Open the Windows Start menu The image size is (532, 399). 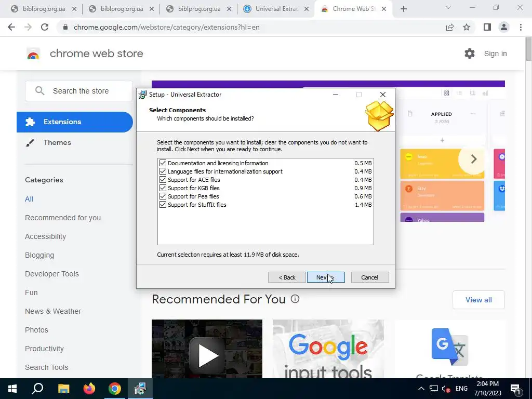(12, 389)
